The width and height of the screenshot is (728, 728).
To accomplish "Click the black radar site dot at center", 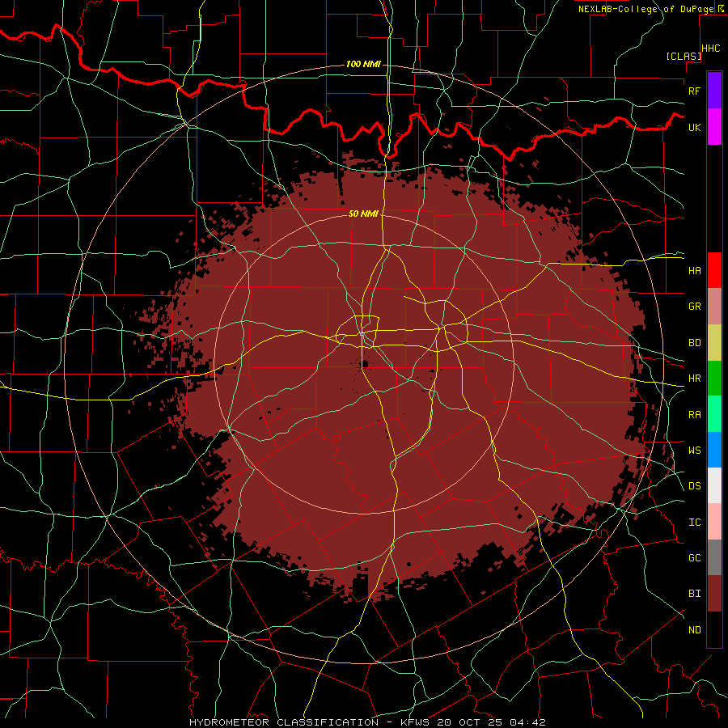I will point(365,363).
